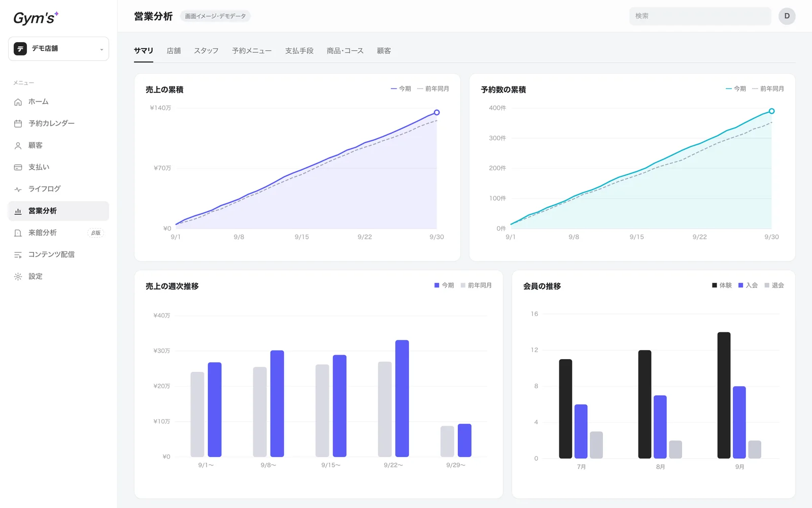Go to ホーム in sidebar
812x508 pixels.
tap(58, 102)
